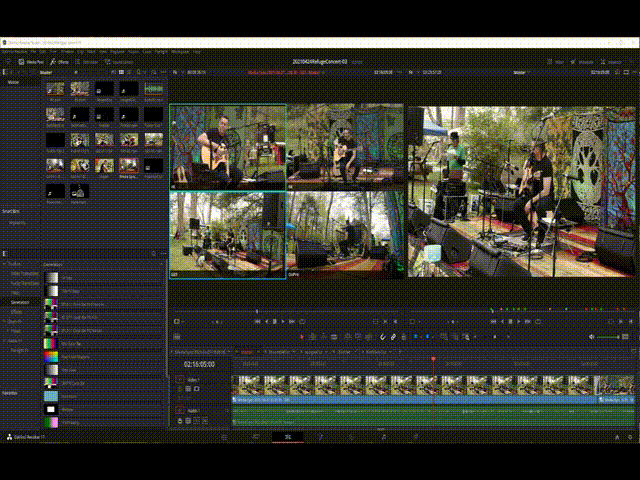Click the Sound Library toolbar button
This screenshot has height=480, width=640.
[x=121, y=61]
